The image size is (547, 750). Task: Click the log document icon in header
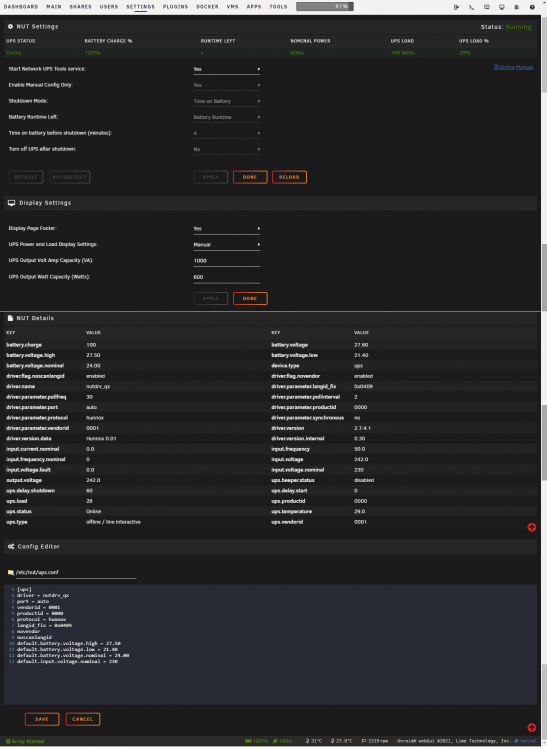[517, 7]
